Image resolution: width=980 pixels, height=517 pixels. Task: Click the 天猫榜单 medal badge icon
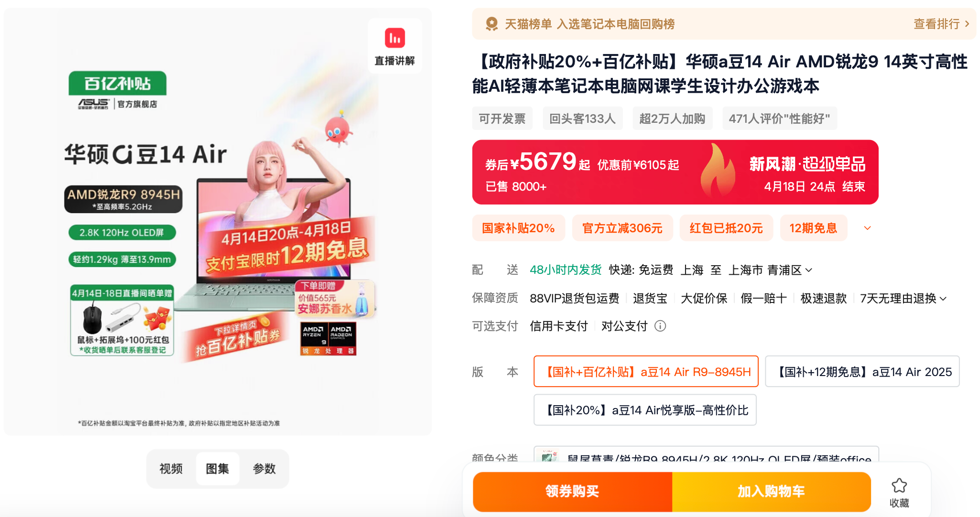491,24
